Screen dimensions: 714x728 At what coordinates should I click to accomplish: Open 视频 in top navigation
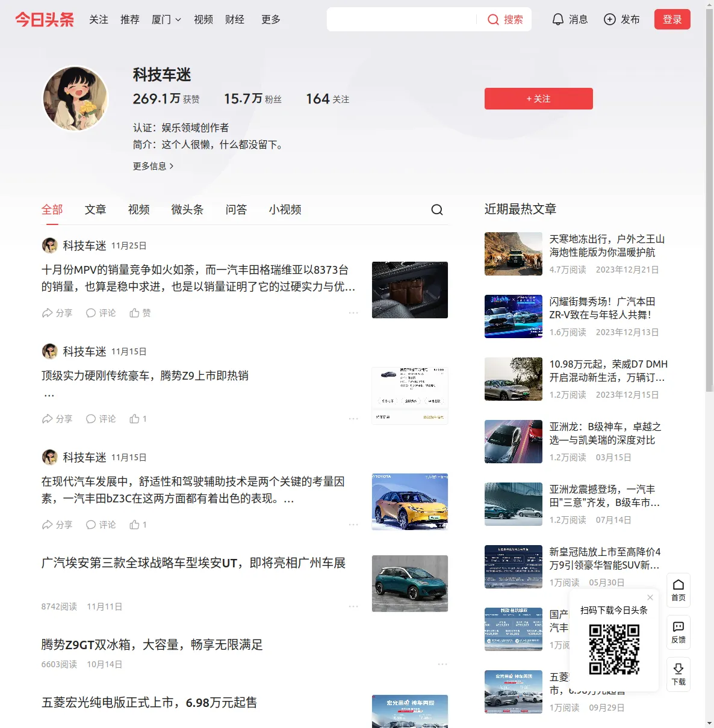(x=203, y=19)
